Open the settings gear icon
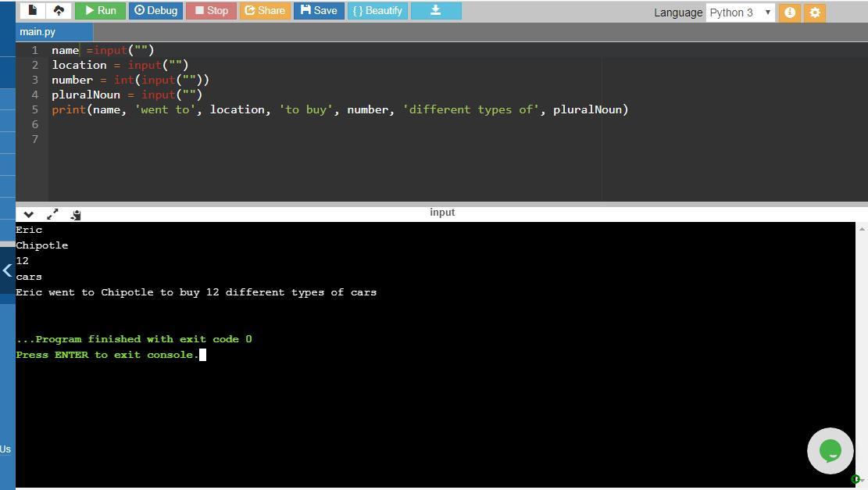Viewport: 868px width, 490px height. [815, 13]
